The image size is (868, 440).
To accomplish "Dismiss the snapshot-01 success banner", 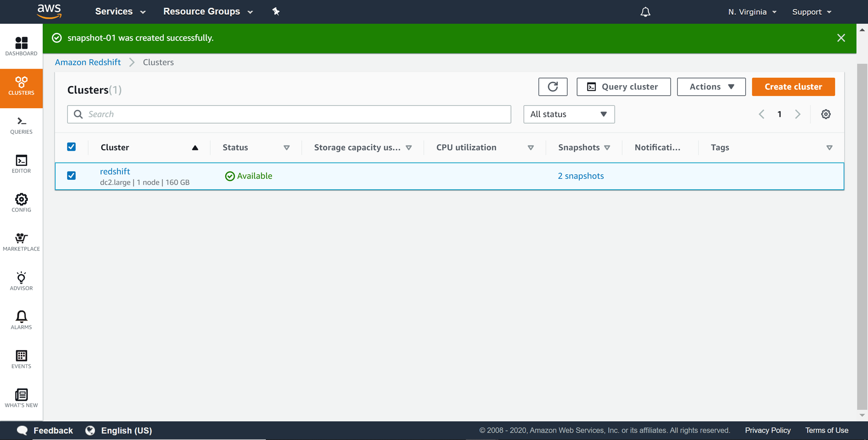I will pyautogui.click(x=841, y=38).
